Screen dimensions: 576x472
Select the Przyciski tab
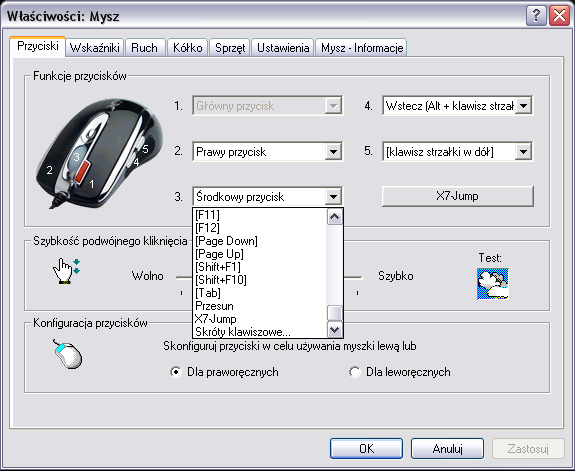(38, 46)
